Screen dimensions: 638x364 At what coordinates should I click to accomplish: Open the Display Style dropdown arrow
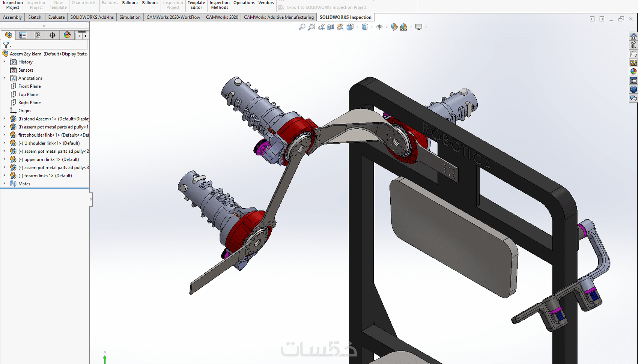[372, 27]
